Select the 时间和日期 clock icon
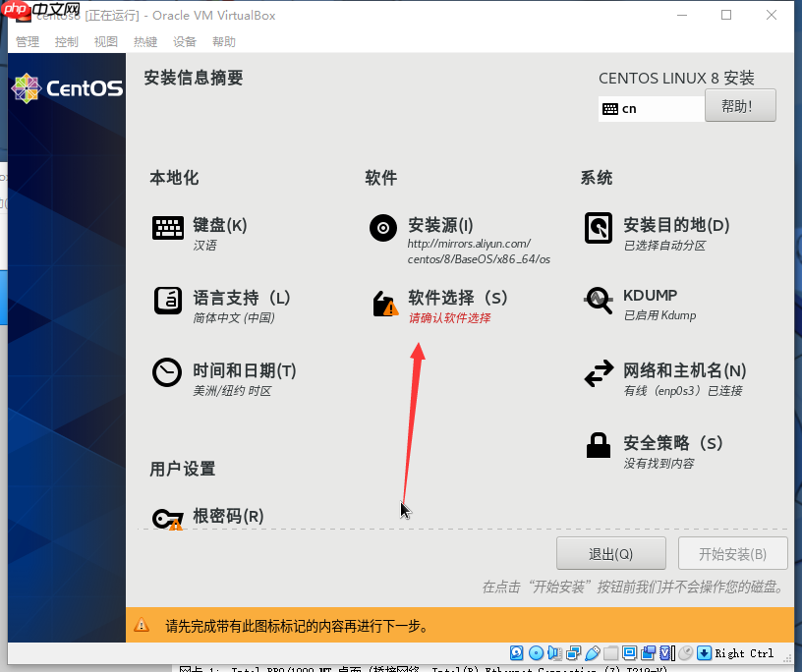The width and height of the screenshot is (802, 672). click(168, 372)
